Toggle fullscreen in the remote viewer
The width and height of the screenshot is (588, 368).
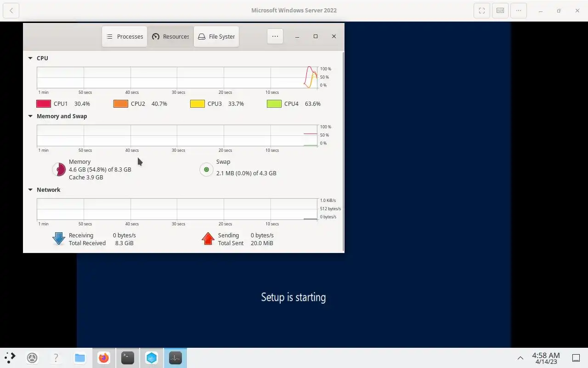[x=482, y=11]
